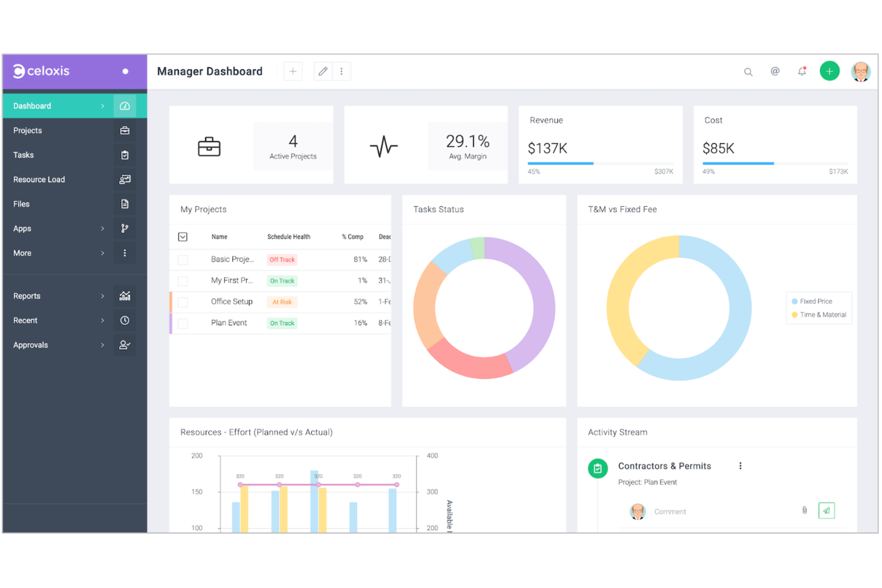Open the notifications bell
The height and width of the screenshot is (588, 882).
tap(802, 71)
